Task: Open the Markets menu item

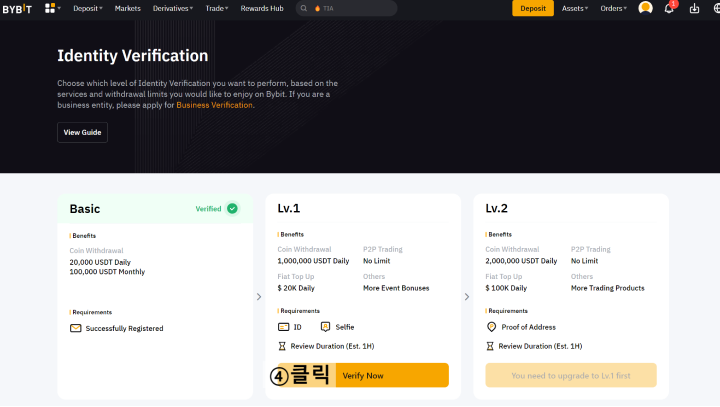Action: (128, 8)
